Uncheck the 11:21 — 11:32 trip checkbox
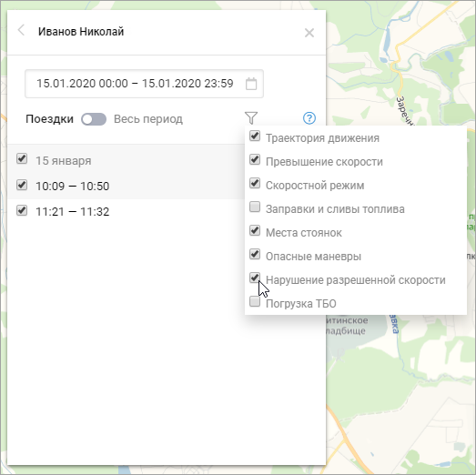This screenshot has height=475, width=476. click(22, 210)
